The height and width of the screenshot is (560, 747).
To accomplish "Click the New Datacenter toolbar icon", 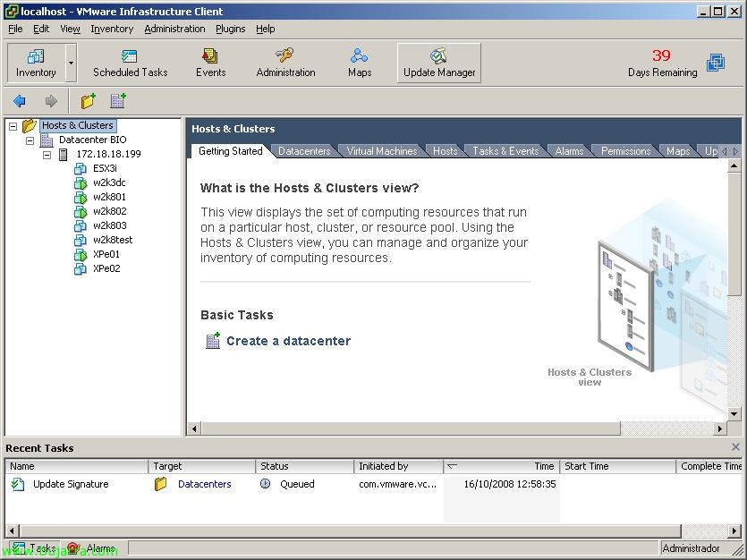I will tap(118, 101).
